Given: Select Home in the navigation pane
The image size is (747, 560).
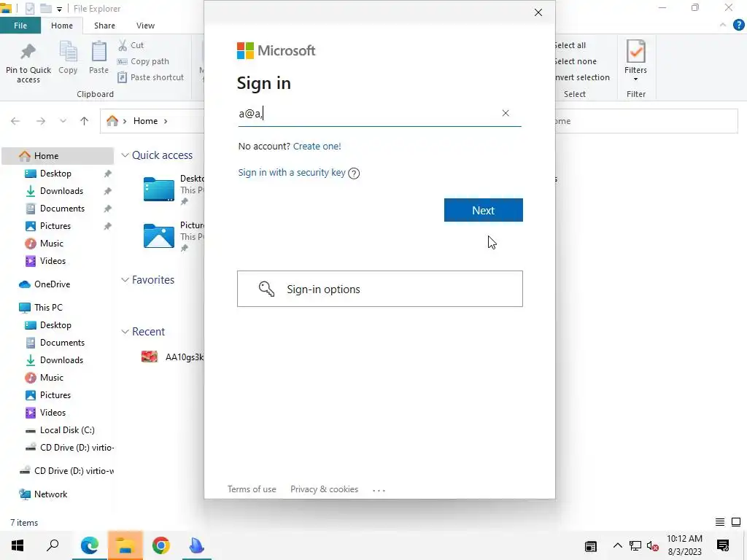Looking at the screenshot, I should tap(58, 156).
